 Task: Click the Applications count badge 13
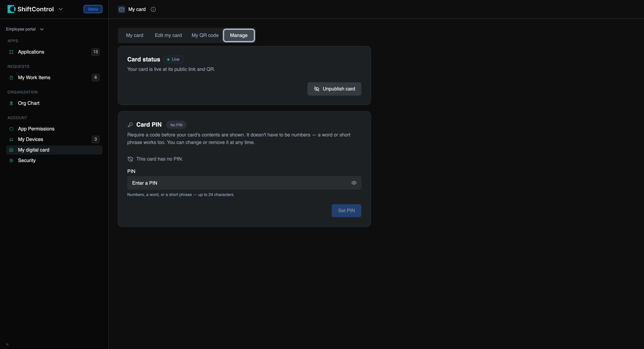tap(95, 52)
